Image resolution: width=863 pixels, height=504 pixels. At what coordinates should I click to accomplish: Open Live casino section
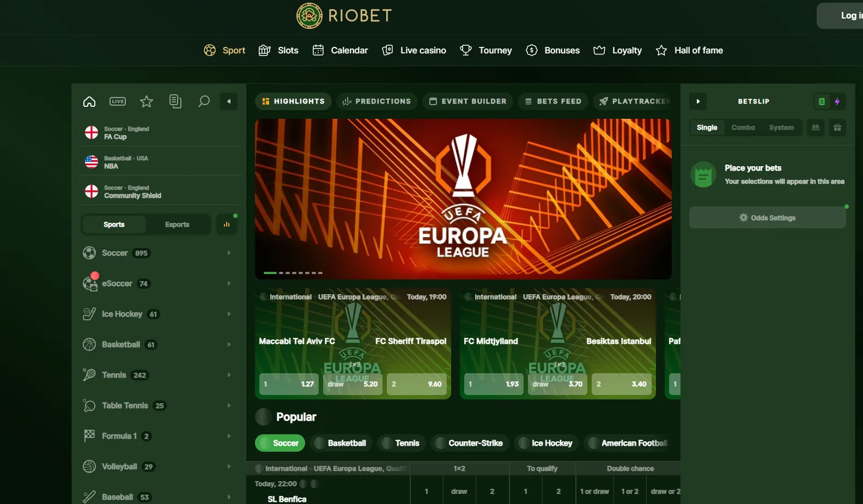pyautogui.click(x=414, y=50)
